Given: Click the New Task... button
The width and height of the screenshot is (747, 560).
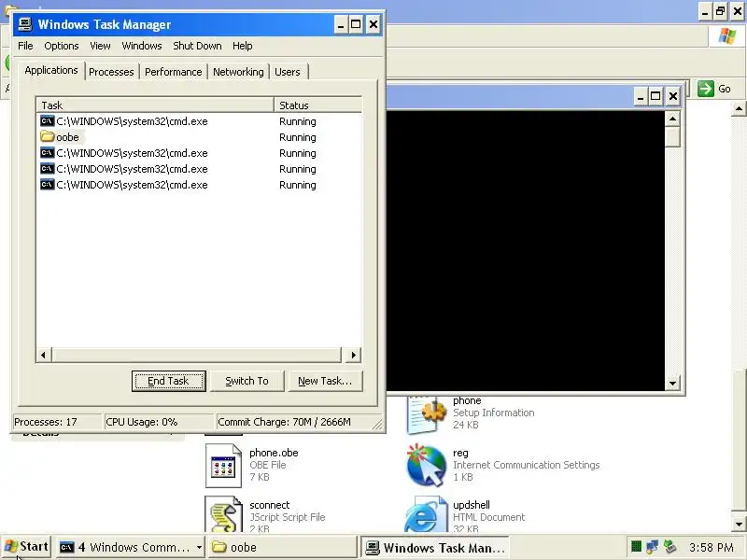Looking at the screenshot, I should (325, 381).
